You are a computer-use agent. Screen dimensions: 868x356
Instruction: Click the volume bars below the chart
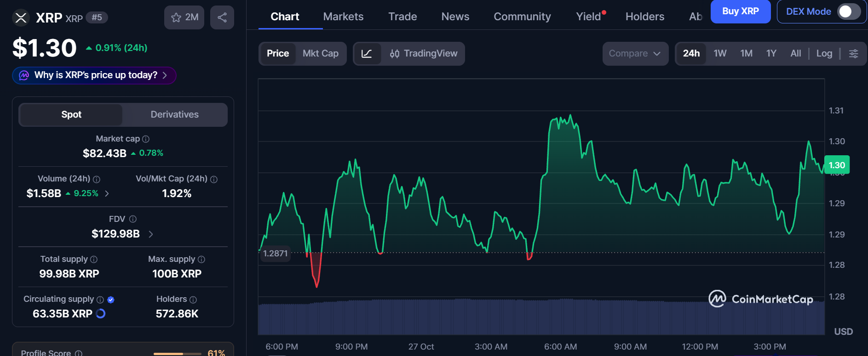pyautogui.click(x=541, y=317)
